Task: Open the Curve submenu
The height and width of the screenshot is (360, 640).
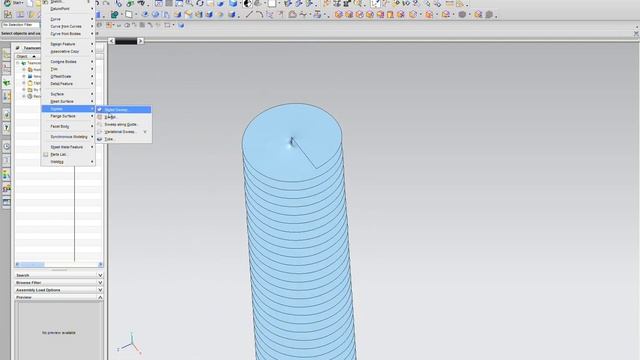Action: (x=68, y=19)
